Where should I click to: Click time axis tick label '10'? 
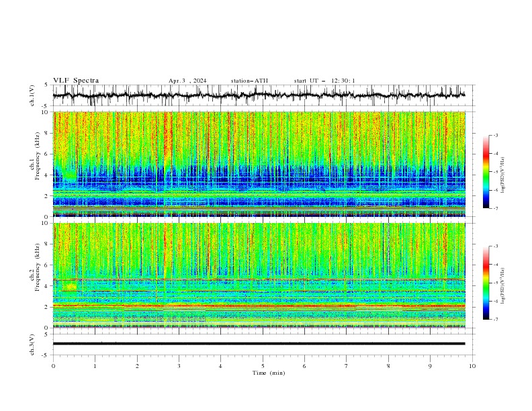(472, 366)
